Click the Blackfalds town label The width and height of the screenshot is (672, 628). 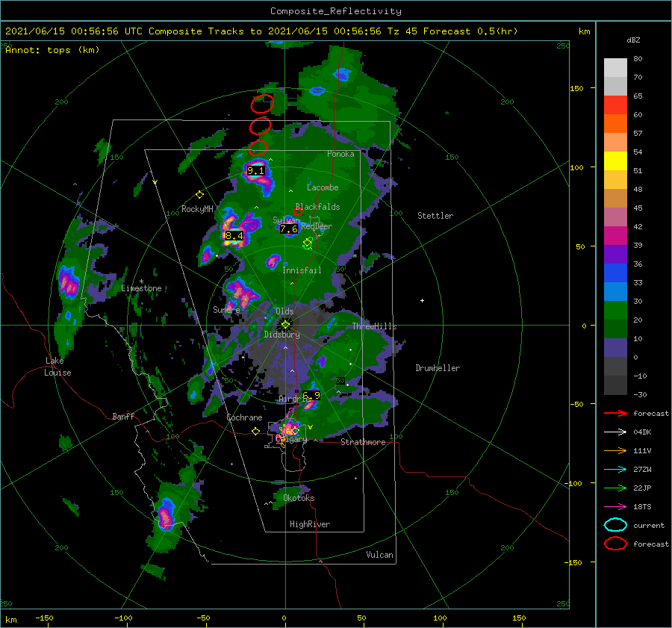pos(317,207)
